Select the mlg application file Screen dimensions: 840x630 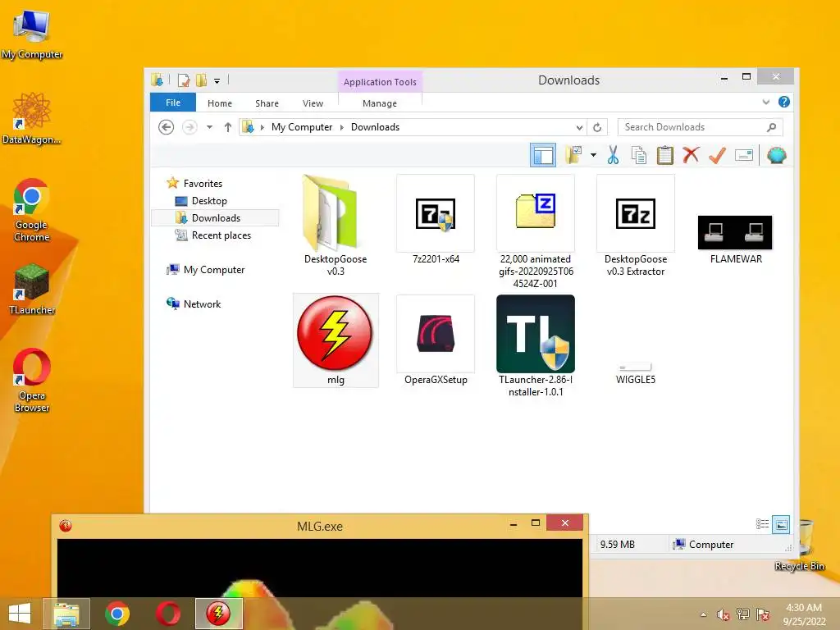[336, 340]
